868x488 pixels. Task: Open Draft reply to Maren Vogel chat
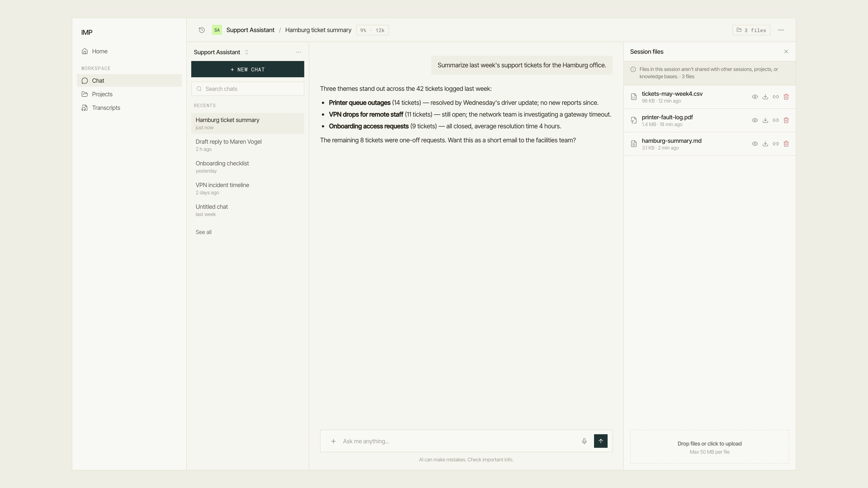pos(248,145)
